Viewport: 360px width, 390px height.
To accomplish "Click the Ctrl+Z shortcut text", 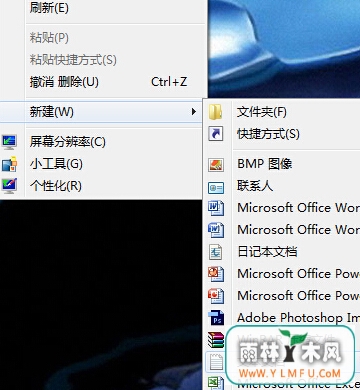I will click(169, 82).
